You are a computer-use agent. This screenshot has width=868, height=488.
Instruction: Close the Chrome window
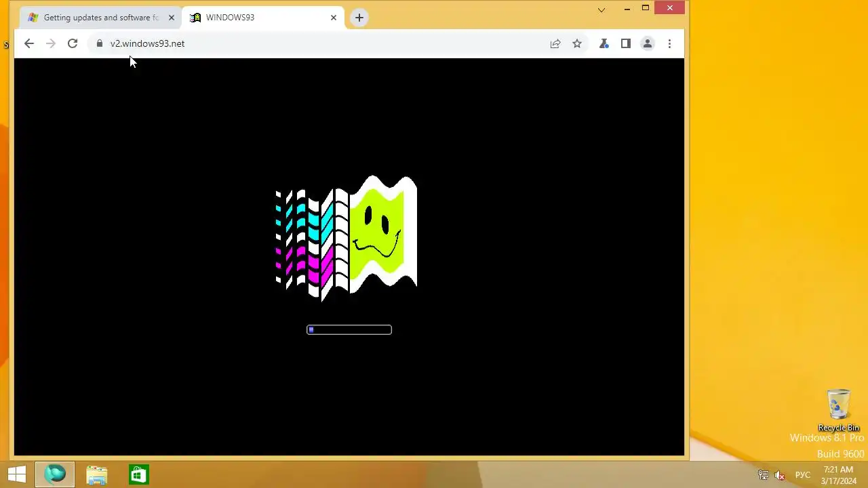click(670, 8)
